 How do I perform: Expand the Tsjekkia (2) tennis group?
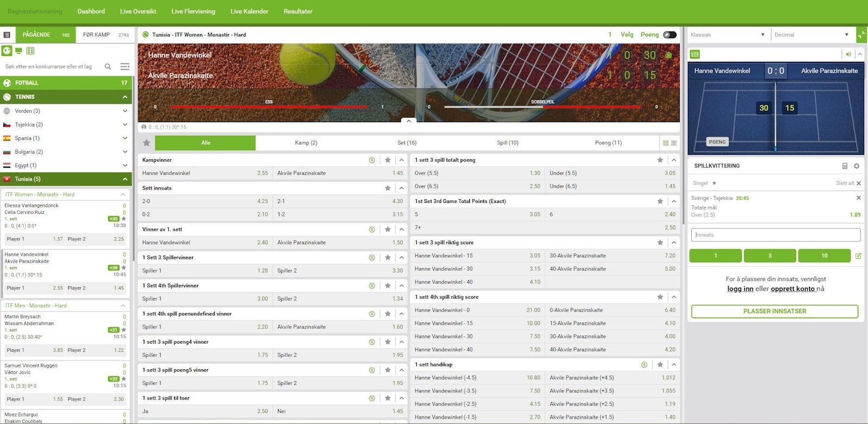click(x=125, y=125)
